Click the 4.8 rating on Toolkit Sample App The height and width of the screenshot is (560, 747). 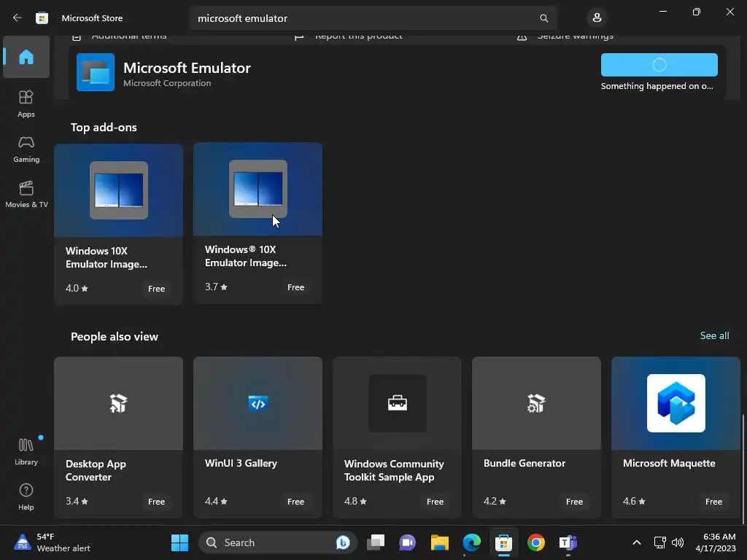(x=355, y=501)
